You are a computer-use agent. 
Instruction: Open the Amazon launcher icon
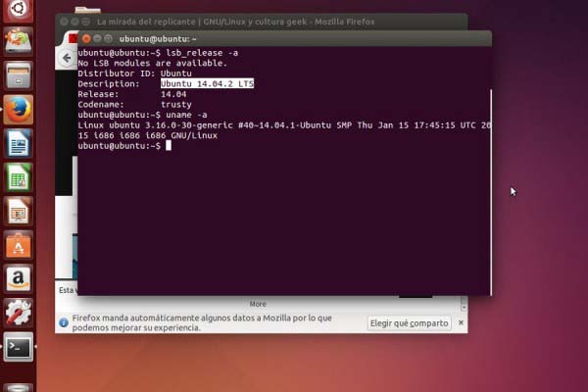point(18,279)
